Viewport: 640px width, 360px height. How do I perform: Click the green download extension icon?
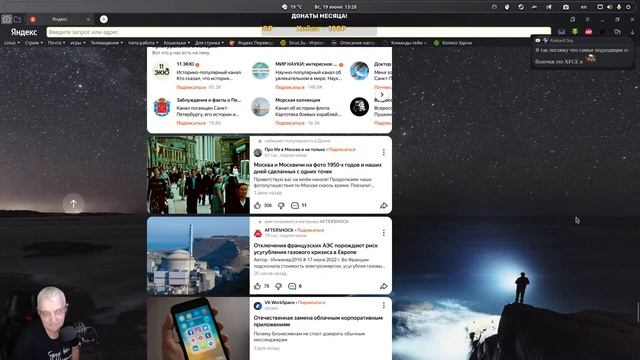[x=575, y=32]
